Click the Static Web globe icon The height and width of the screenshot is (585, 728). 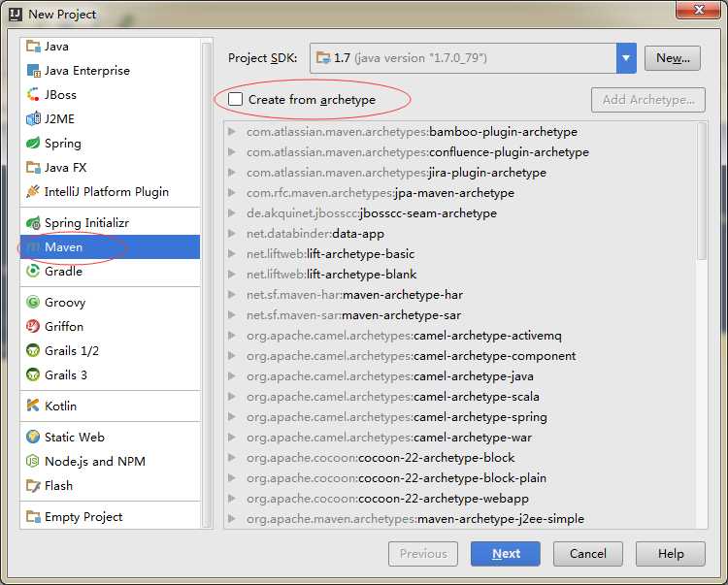[x=33, y=437]
